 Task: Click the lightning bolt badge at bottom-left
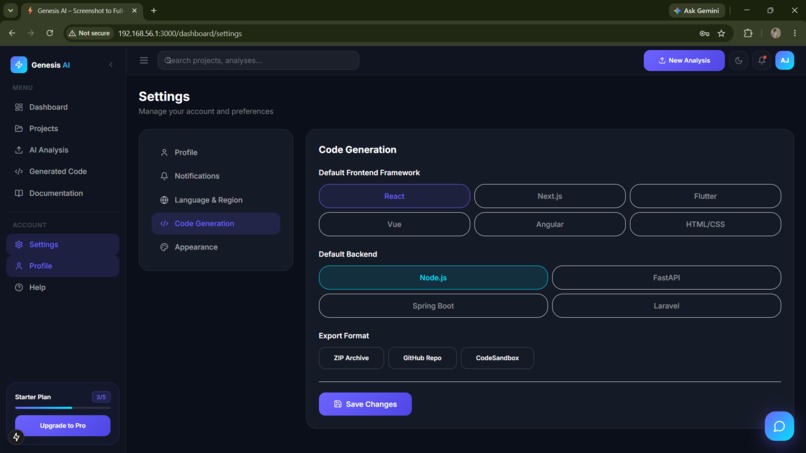coord(16,437)
